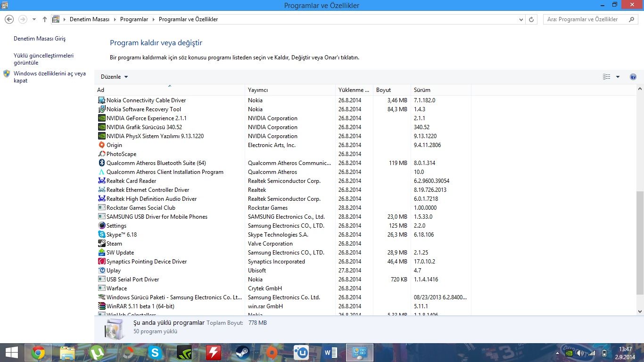The height and width of the screenshot is (362, 644).
Task: Click the WinRAR 5.11 beta 1 icon
Action: (101, 306)
